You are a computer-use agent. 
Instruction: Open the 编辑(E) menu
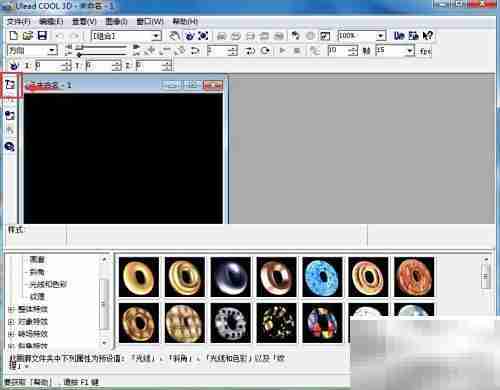[51, 22]
